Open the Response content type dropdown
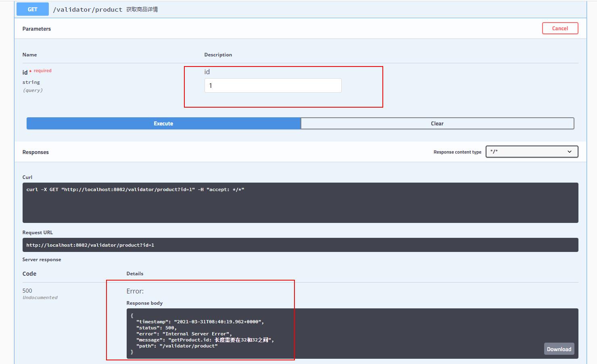Viewport: 597px width, 364px height. click(532, 152)
